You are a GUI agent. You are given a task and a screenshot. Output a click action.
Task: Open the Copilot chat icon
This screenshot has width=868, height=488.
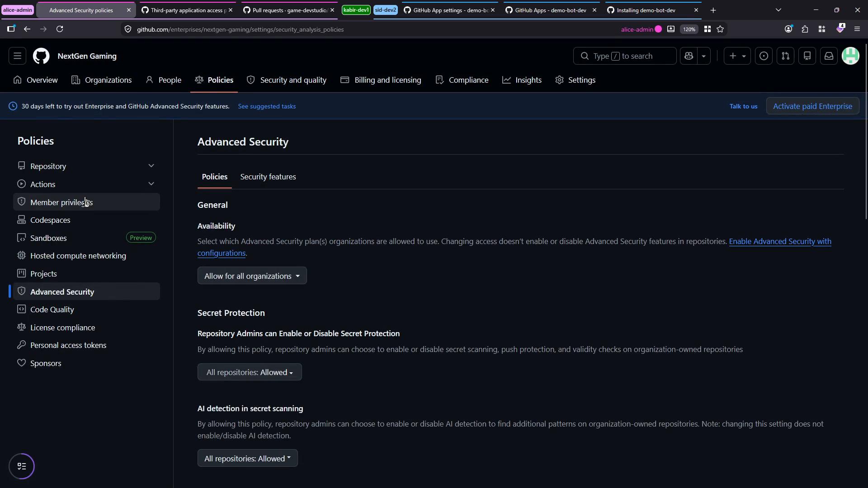[689, 56]
